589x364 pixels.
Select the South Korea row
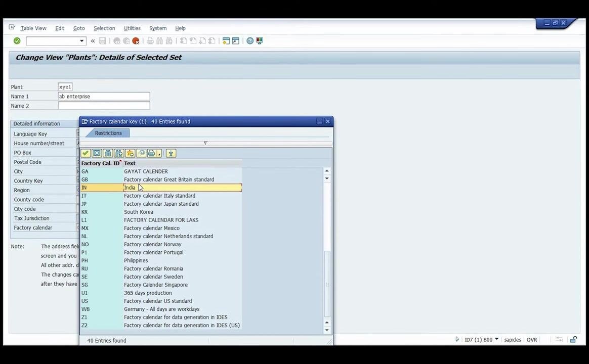pyautogui.click(x=161, y=212)
